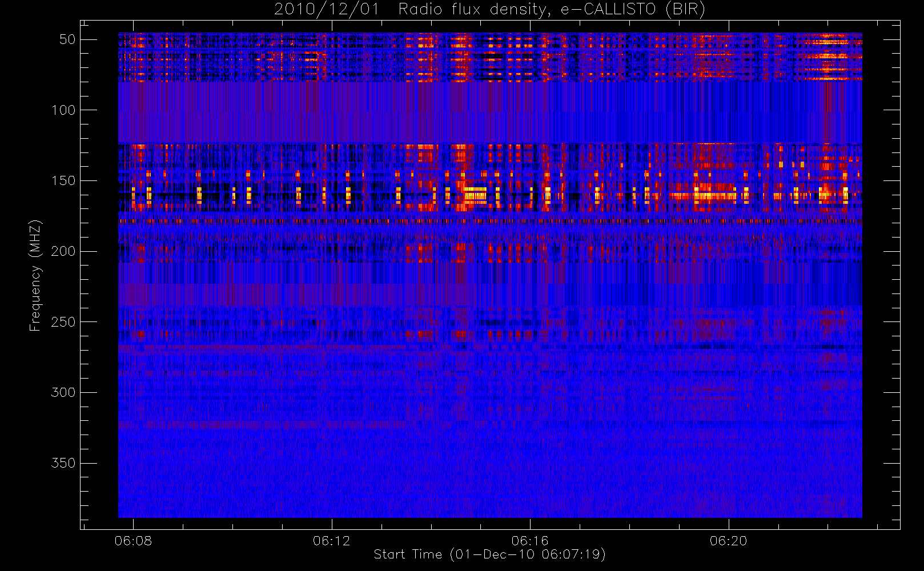Click the 06:16 time tick label
Screen dimensions: 924x571
[x=530, y=541]
